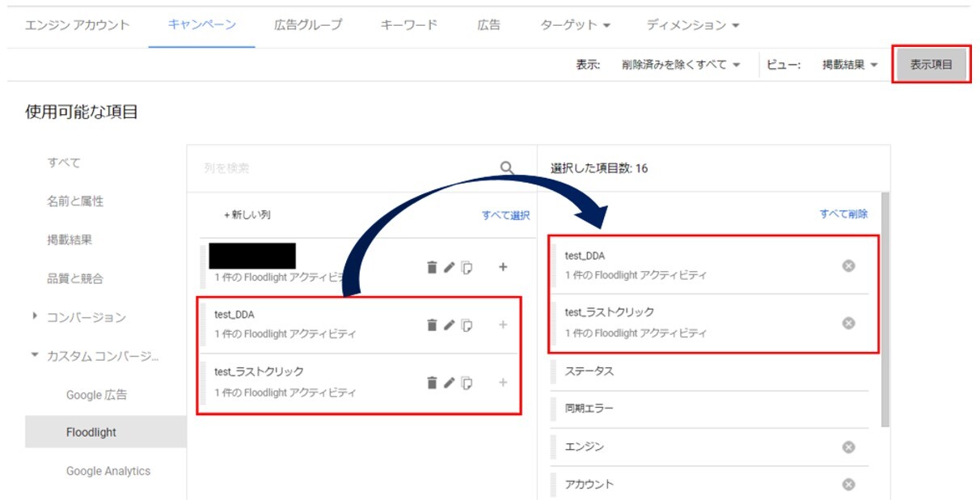Screen dimensions: 980x500
Task: Open the 掲載結果 view dropdown
Action: [850, 65]
